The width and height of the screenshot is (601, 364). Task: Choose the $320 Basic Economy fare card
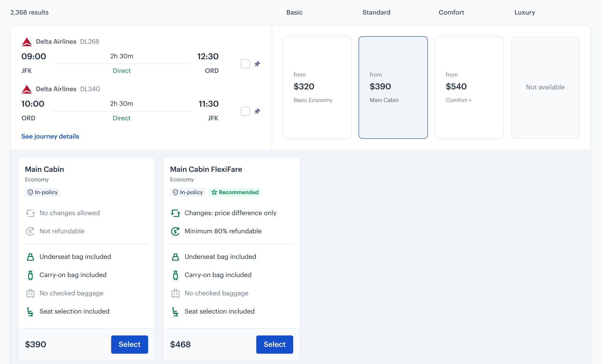(317, 88)
